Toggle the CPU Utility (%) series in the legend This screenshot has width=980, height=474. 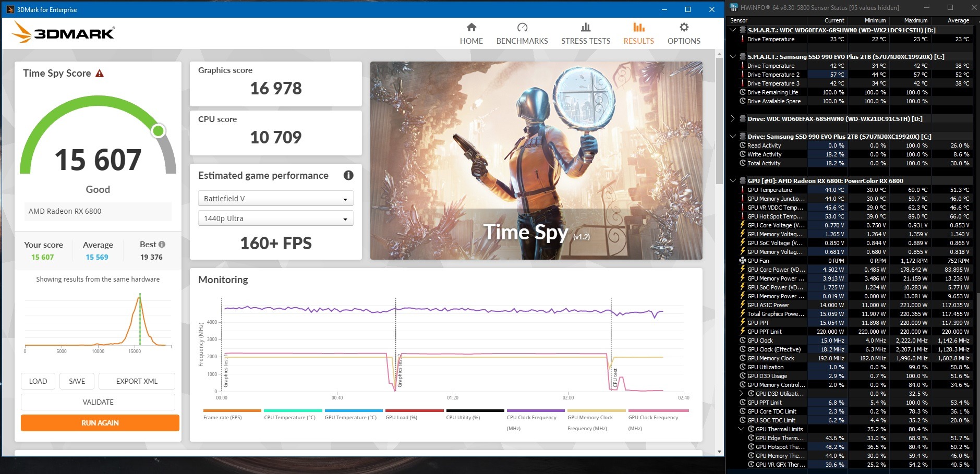[475, 415]
